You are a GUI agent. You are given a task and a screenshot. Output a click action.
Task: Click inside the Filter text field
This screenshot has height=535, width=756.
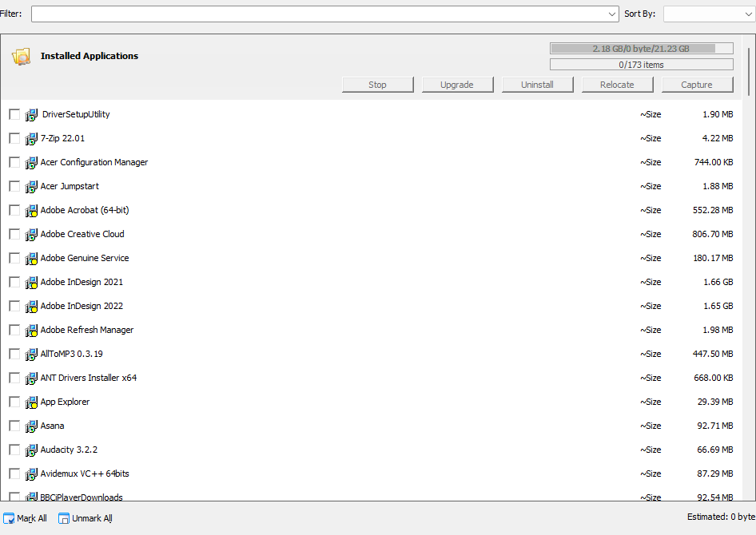click(320, 13)
